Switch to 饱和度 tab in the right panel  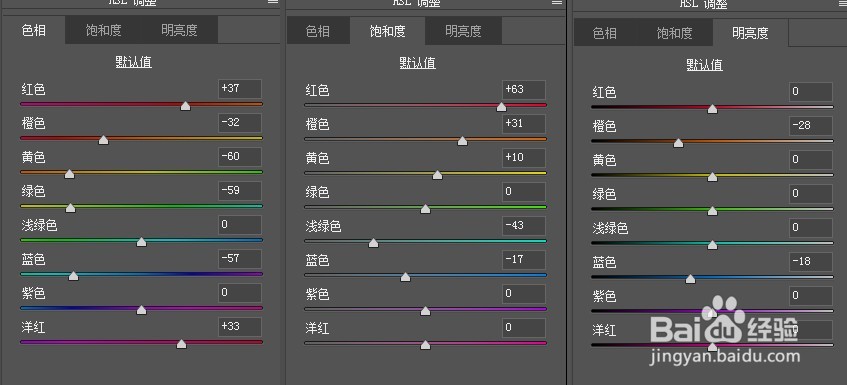(x=675, y=33)
